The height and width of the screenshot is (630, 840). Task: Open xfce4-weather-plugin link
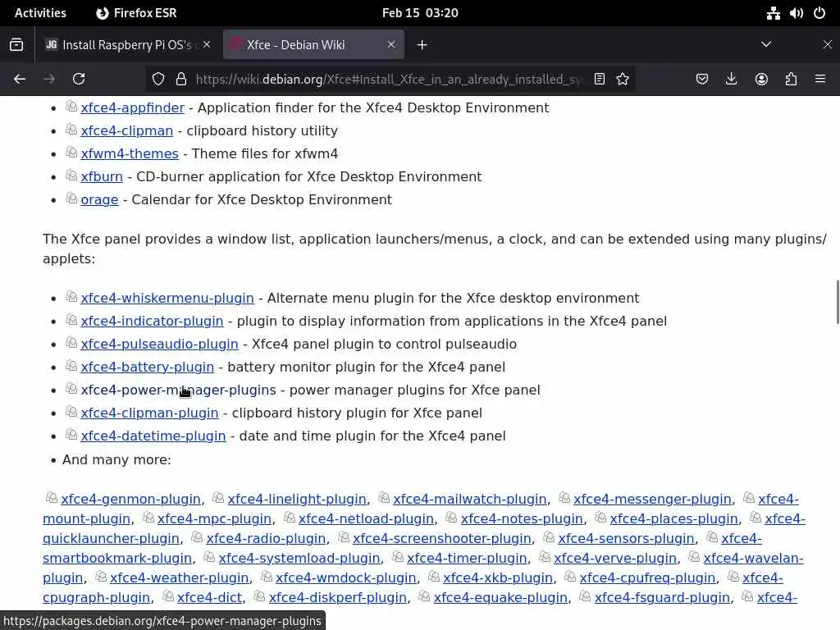tap(180, 578)
